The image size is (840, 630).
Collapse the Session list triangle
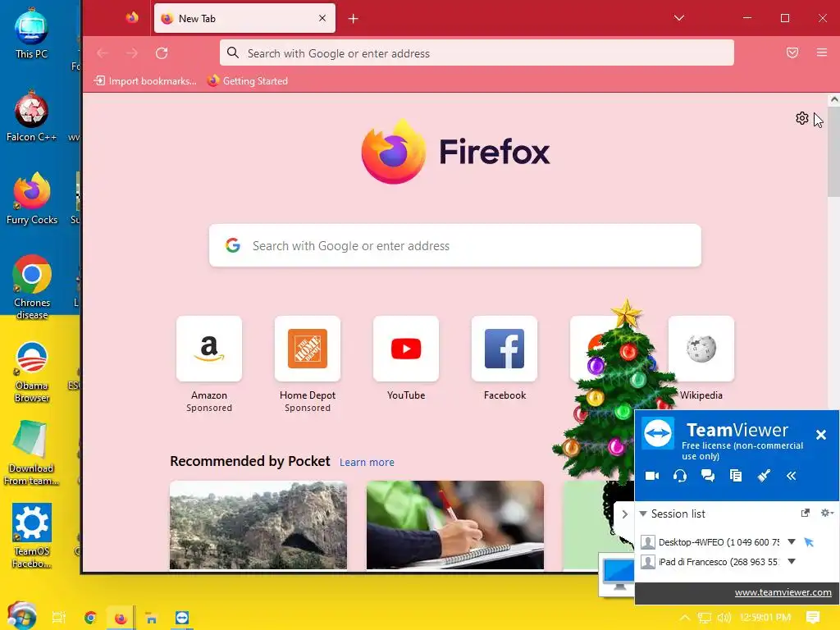pos(643,514)
